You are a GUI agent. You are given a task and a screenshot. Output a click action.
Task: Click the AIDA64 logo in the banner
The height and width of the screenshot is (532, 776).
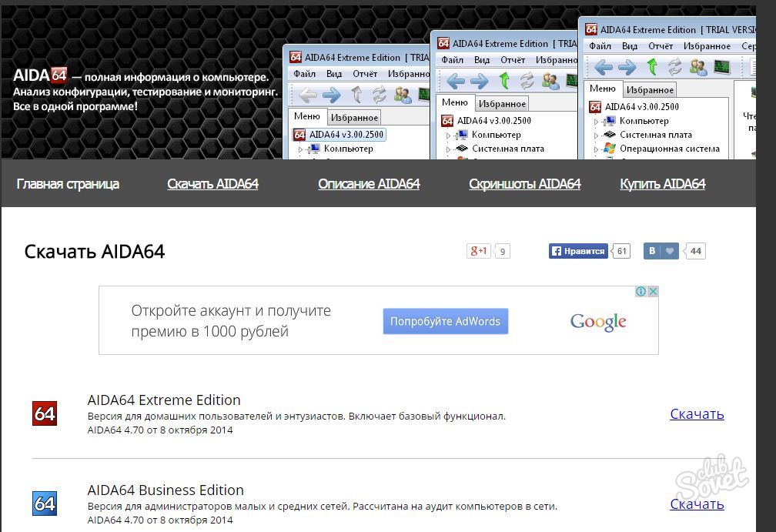(x=40, y=75)
